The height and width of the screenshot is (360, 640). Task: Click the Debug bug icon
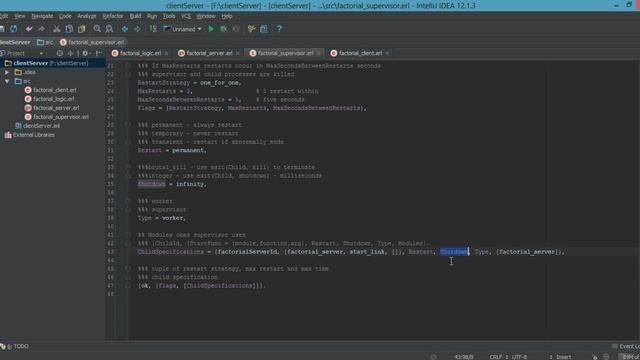tap(223, 29)
